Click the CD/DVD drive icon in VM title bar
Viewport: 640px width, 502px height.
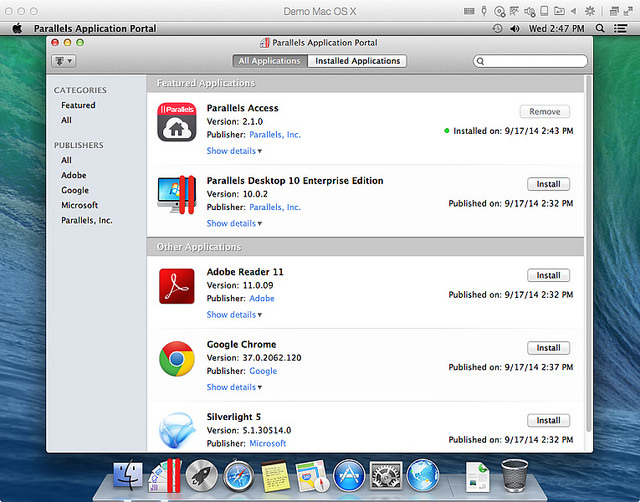[x=500, y=11]
